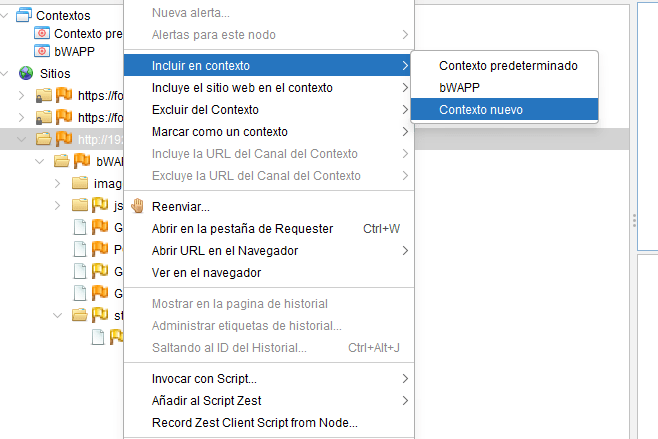The height and width of the screenshot is (439, 658).
Task: Select the bWAPP context target icon
Action: pyautogui.click(x=42, y=51)
